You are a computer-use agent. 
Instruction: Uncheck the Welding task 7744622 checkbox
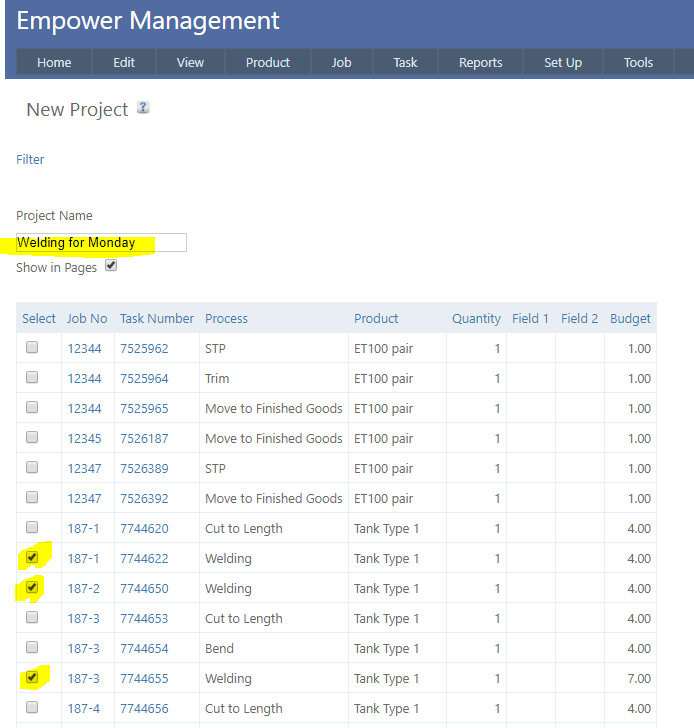pyautogui.click(x=32, y=557)
